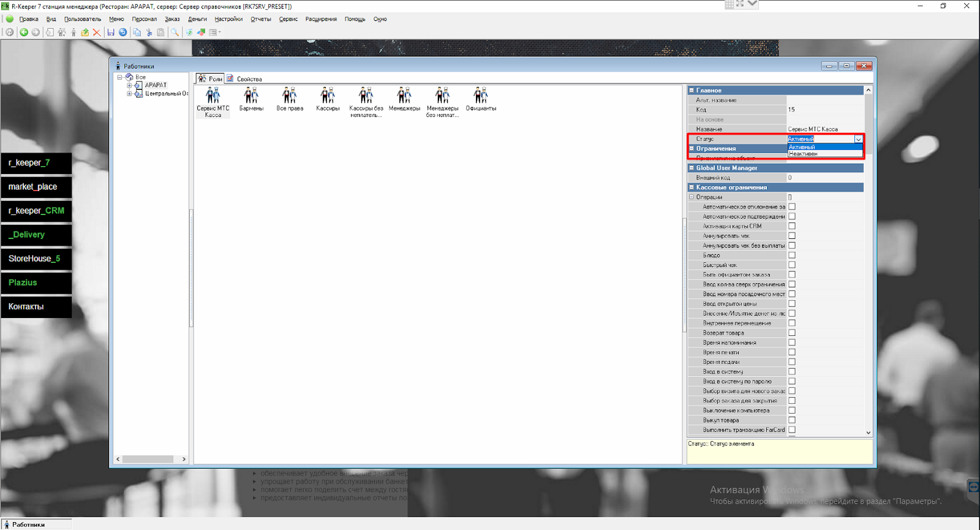The height and width of the screenshot is (530, 980).
Task: Click the tree panel horizontal scroll right arrow
Action: click(x=184, y=459)
